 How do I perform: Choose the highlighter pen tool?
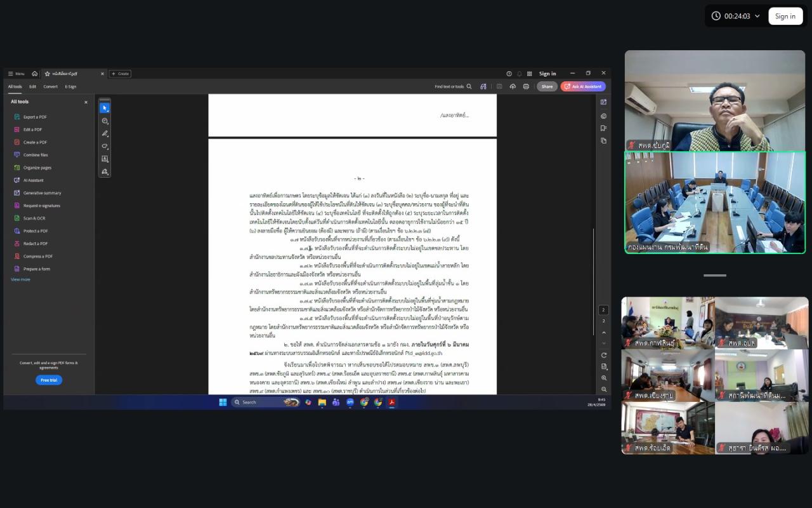click(x=105, y=133)
